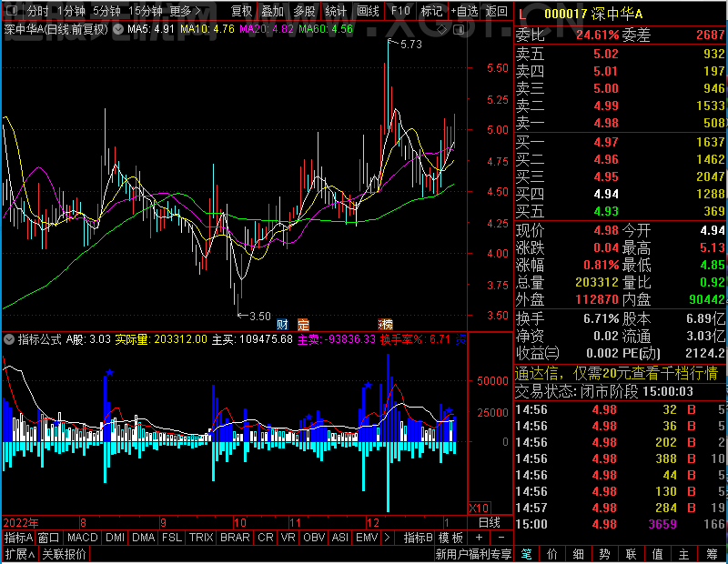Click the 卖一 price 4.98

(606, 123)
